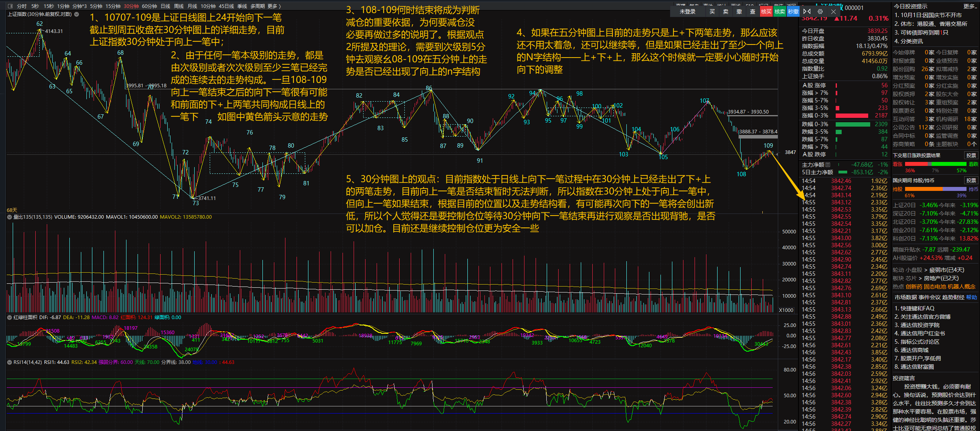Open the 多周期 multi-period view

257,6
